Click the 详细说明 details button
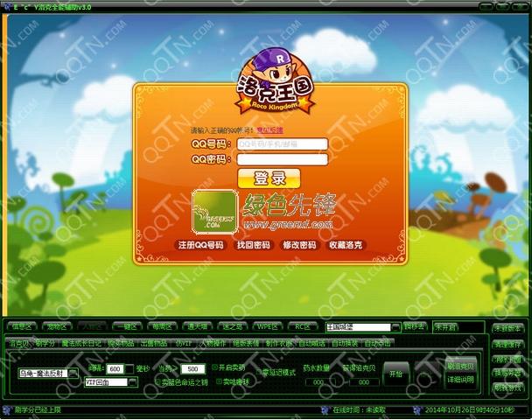This screenshot has width=532, height=420. click(x=461, y=379)
